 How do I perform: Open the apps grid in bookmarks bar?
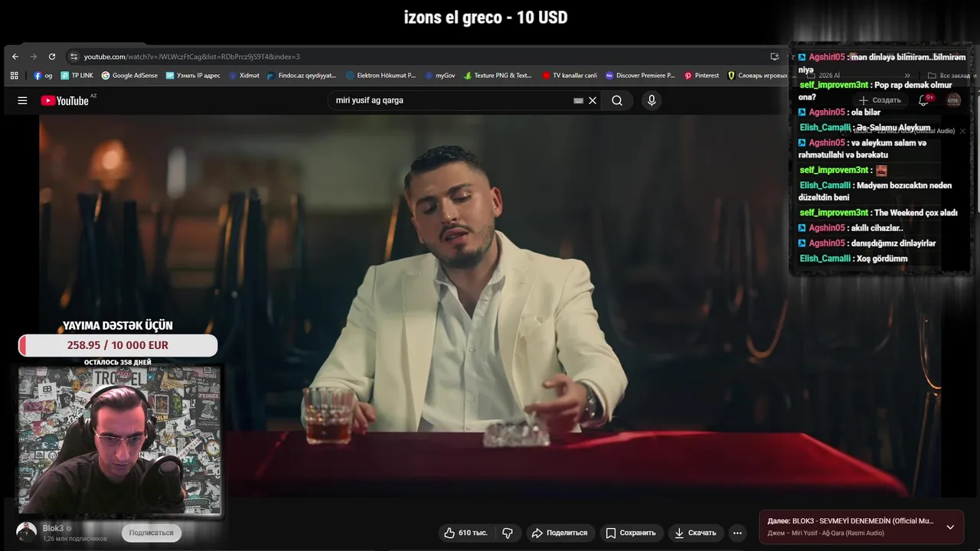coord(14,76)
